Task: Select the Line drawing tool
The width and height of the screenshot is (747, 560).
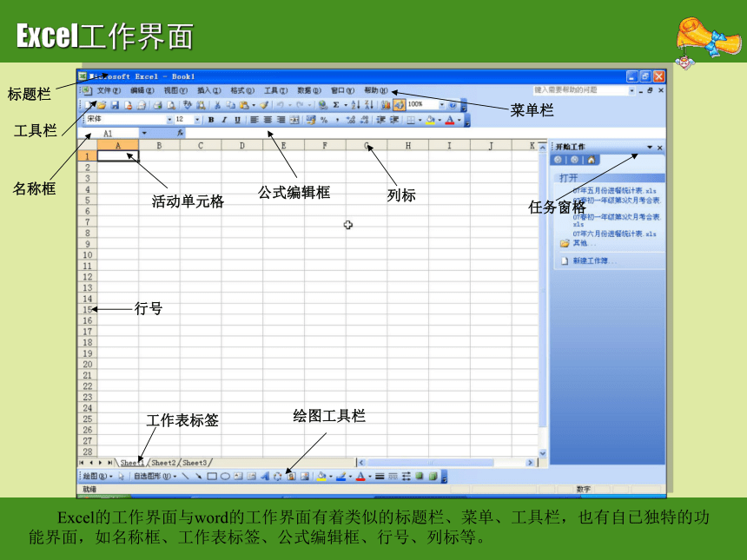Action: click(185, 476)
